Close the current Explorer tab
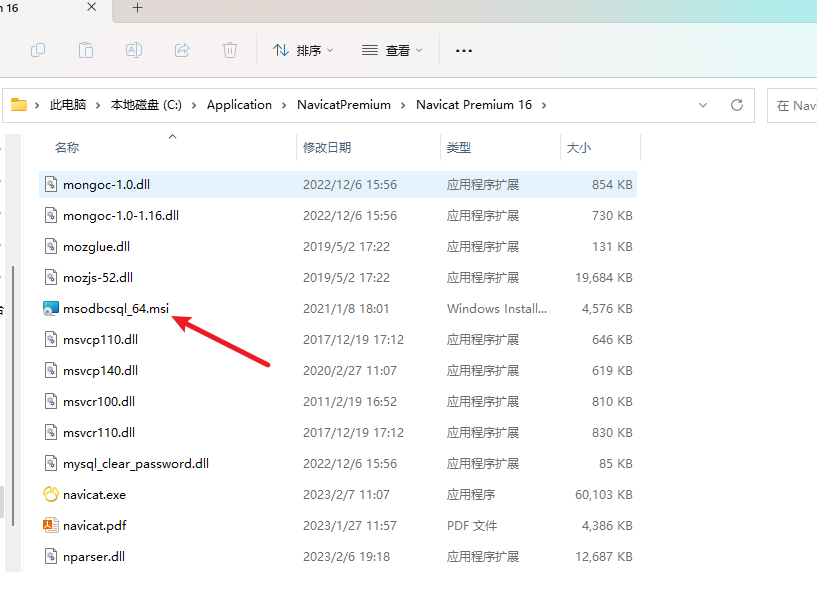This screenshot has height=593, width=817. (91, 7)
